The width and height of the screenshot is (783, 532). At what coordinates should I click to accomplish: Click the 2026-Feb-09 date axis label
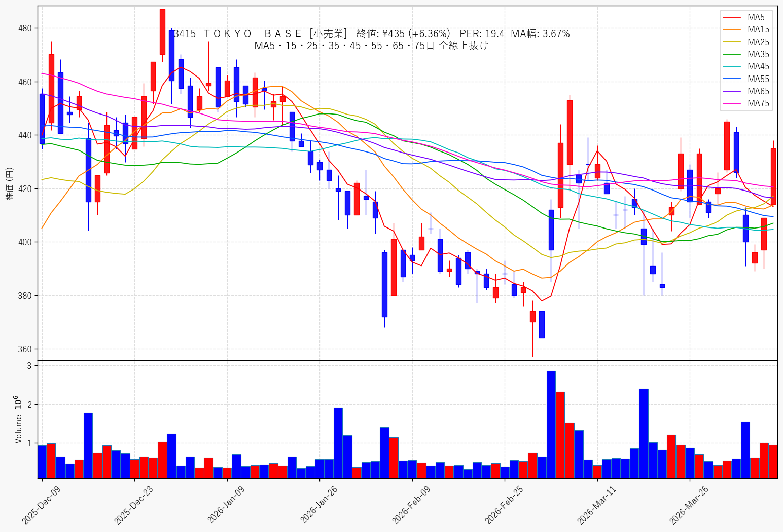click(x=412, y=505)
